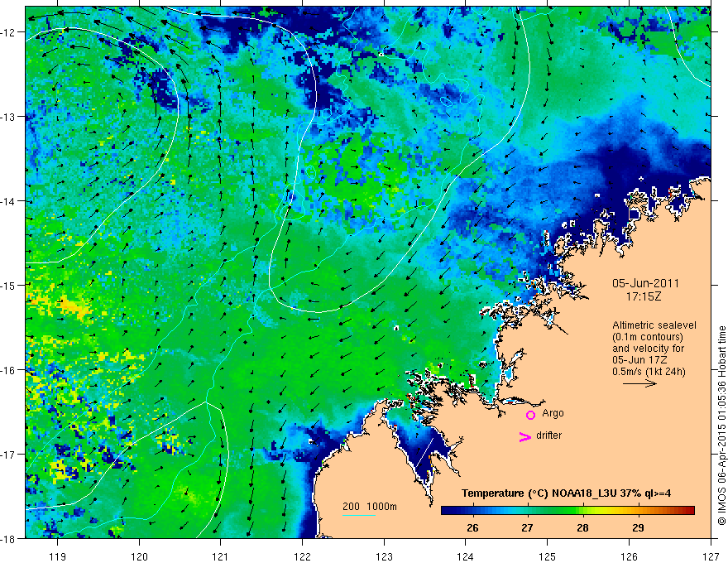
Task: Click the 17:15Z time label
Action: coord(643,296)
